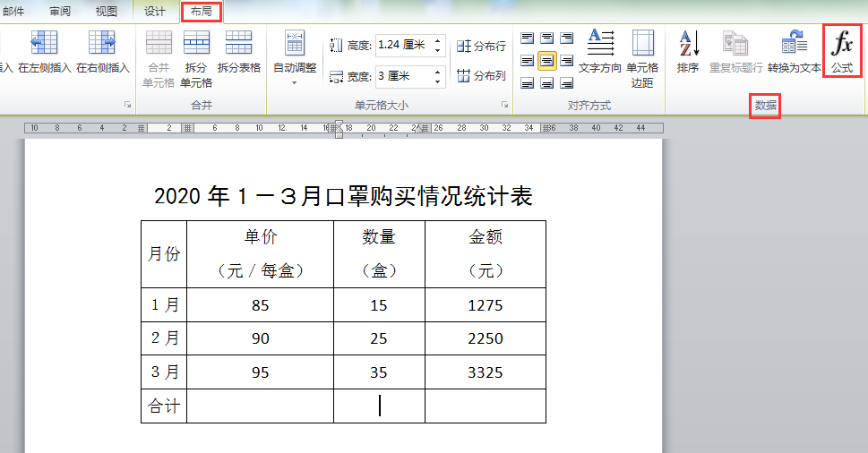Click Distribute Rows (分布行)

481,46
